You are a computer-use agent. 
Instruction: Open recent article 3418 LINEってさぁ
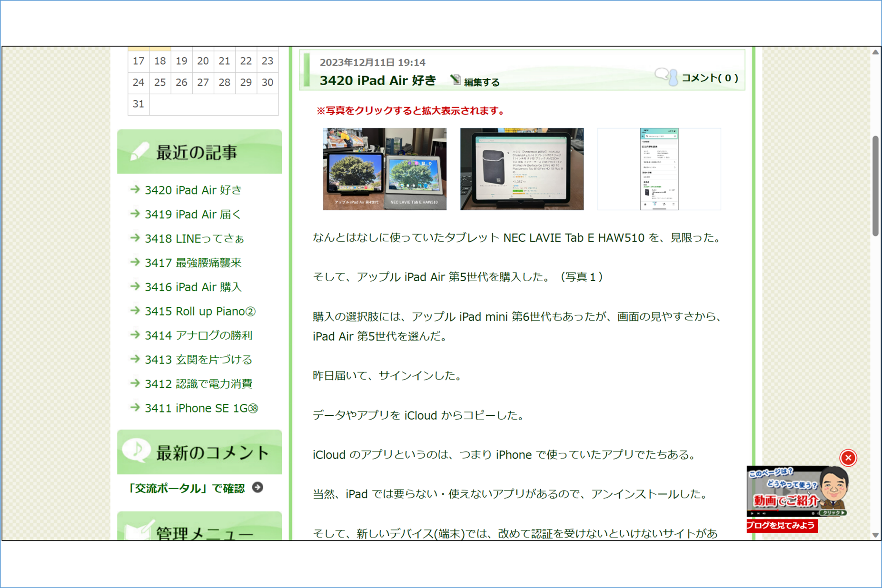tap(194, 238)
